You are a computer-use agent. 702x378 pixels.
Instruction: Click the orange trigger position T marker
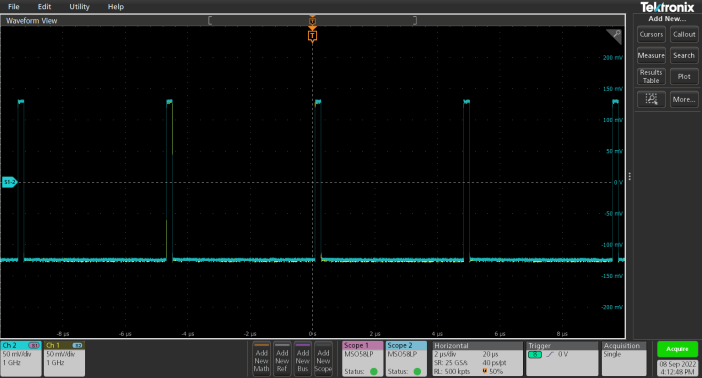click(312, 36)
